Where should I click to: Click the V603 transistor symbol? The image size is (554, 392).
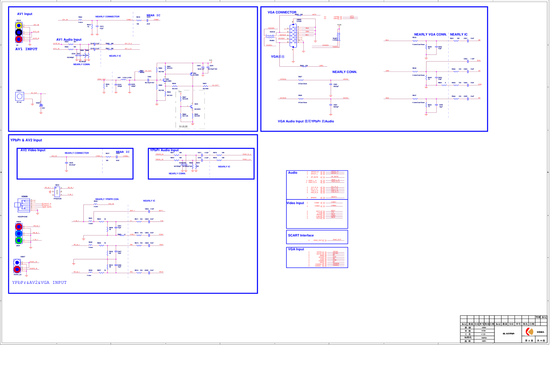pyautogui.click(x=165, y=80)
